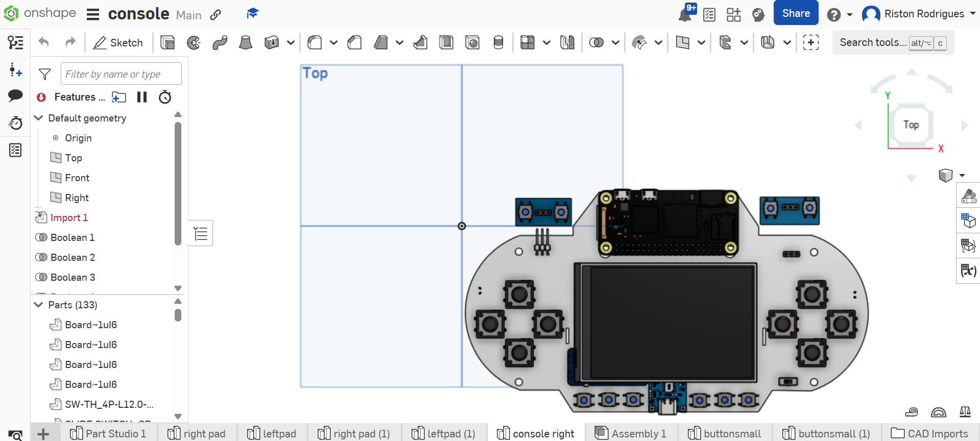Screen dimensions: 980x441
Task: Toggle the feature list panel collapse button
Action: coord(201,234)
